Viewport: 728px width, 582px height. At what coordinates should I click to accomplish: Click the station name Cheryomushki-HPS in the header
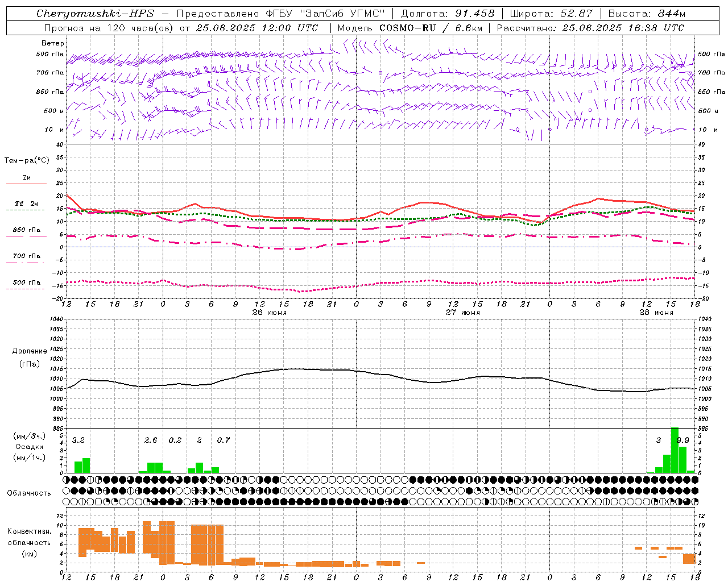click(95, 14)
